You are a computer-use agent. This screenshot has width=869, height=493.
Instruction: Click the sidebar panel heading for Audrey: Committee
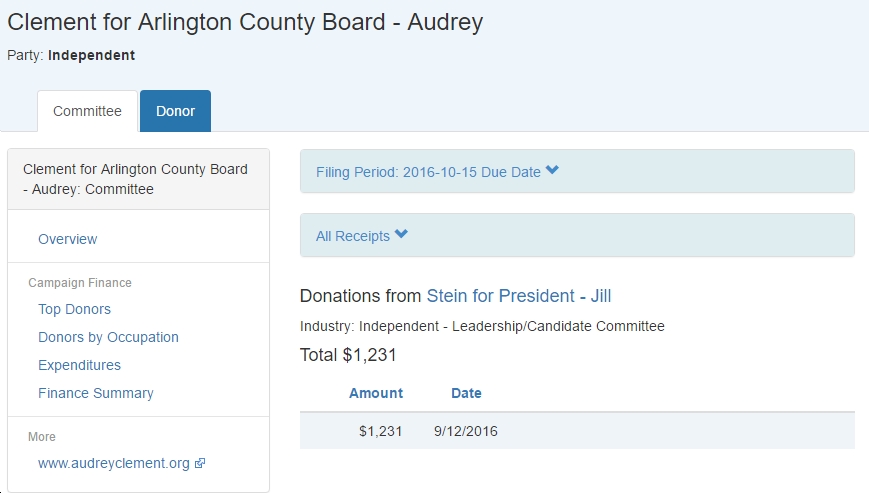point(139,179)
